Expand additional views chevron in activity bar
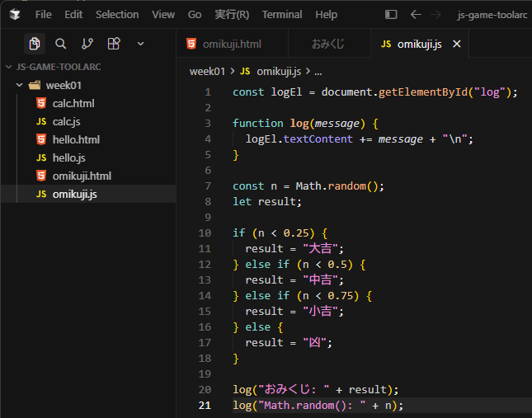This screenshot has height=418, width=532. [140, 44]
